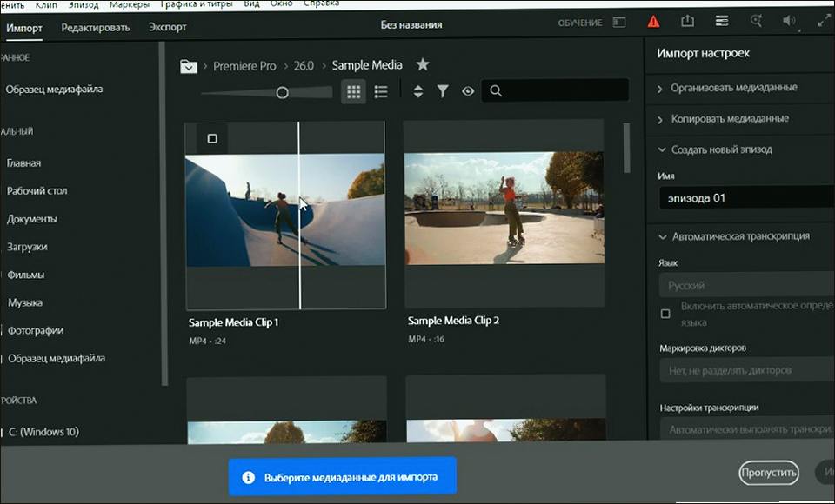Switch to the Редактировать tab
The width and height of the screenshot is (835, 504).
(x=96, y=27)
